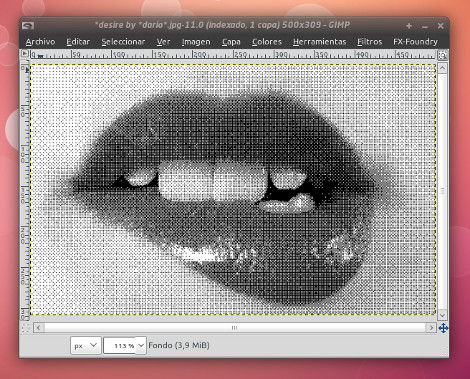Click the 113 % zoom field

click(x=120, y=346)
